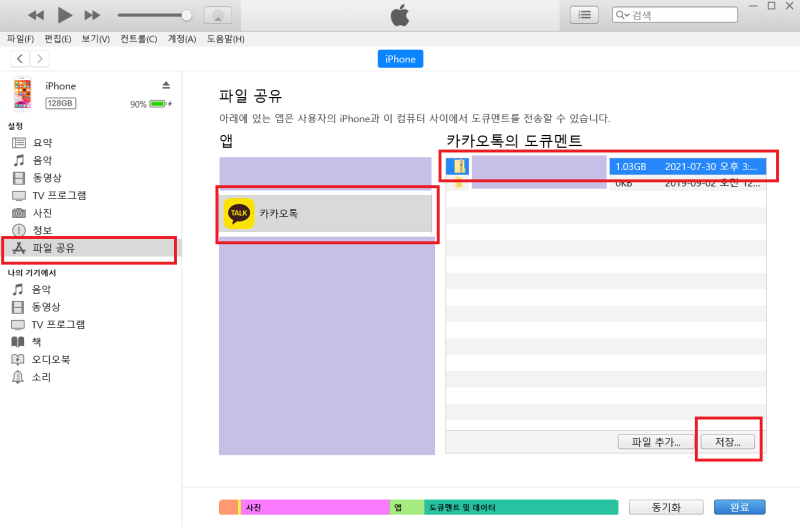Click the blue iPhone device button

[400, 59]
